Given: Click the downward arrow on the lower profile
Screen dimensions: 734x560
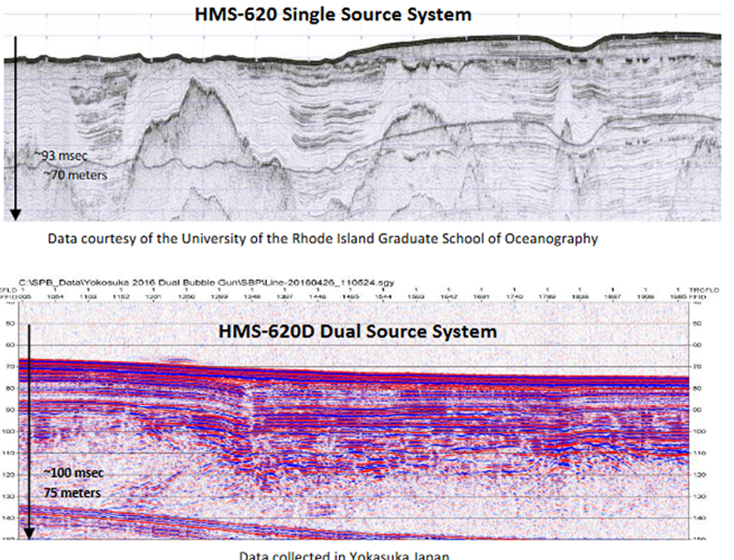Looking at the screenshot, I should tap(30, 428).
